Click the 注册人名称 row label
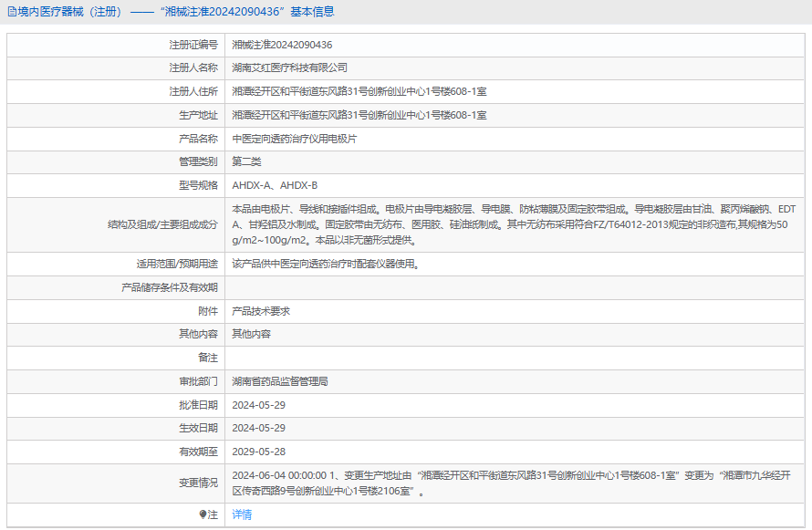This screenshot has width=812, height=530. tap(193, 68)
